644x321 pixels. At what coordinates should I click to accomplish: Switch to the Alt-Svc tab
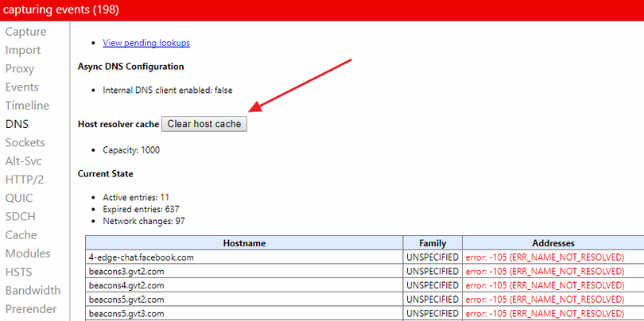[25, 161]
